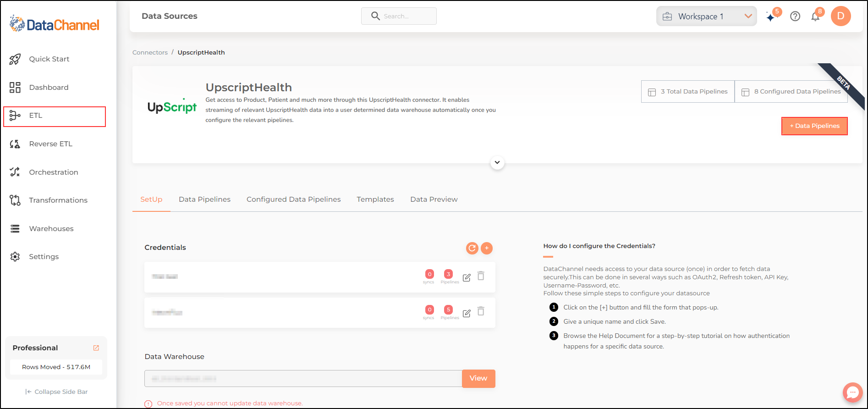Switch to the Data Pipelines tab
Screen dimensions: 868x409
[204, 199]
